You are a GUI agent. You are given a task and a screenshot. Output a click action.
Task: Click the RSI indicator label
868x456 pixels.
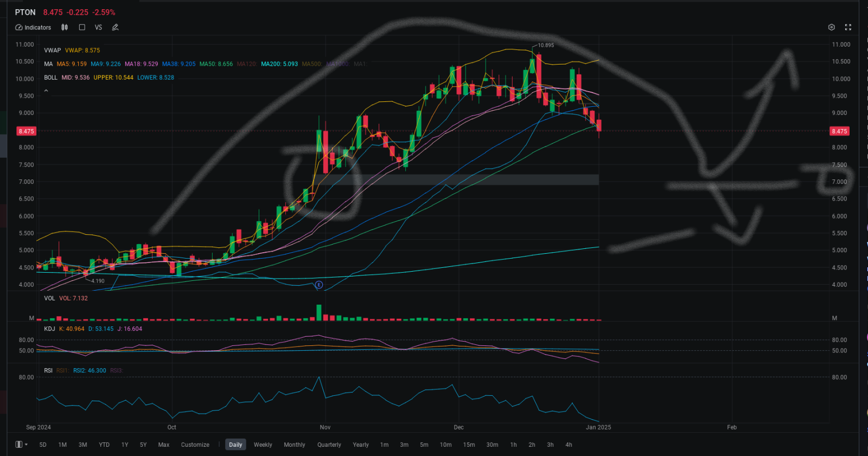click(48, 371)
